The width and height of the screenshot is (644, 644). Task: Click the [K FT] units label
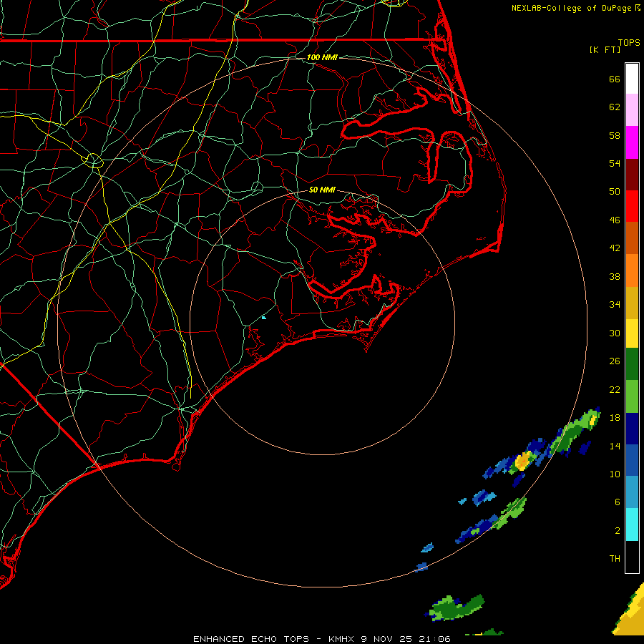click(x=605, y=50)
